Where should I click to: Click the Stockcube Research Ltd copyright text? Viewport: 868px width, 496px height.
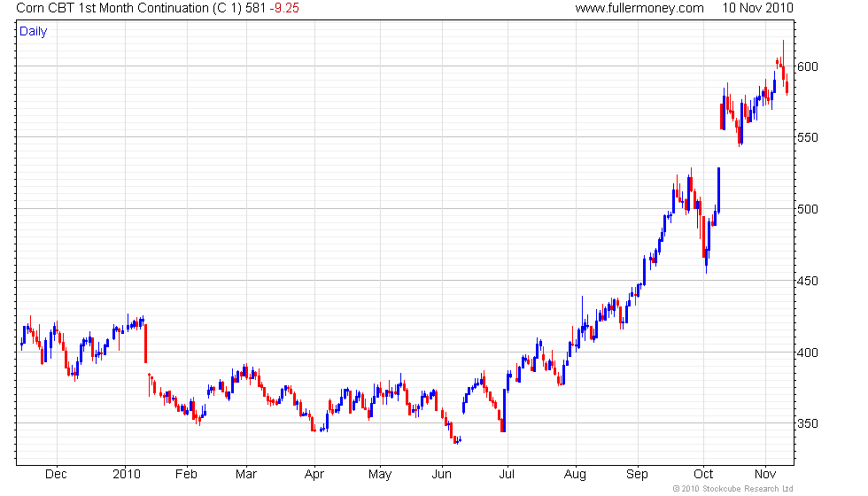(x=732, y=489)
